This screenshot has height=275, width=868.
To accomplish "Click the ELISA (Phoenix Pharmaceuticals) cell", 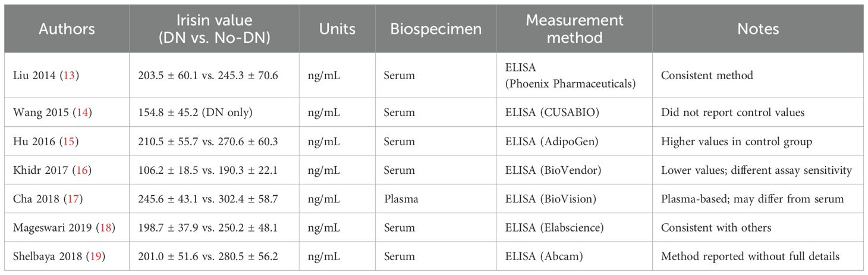I will pyautogui.click(x=569, y=76).
